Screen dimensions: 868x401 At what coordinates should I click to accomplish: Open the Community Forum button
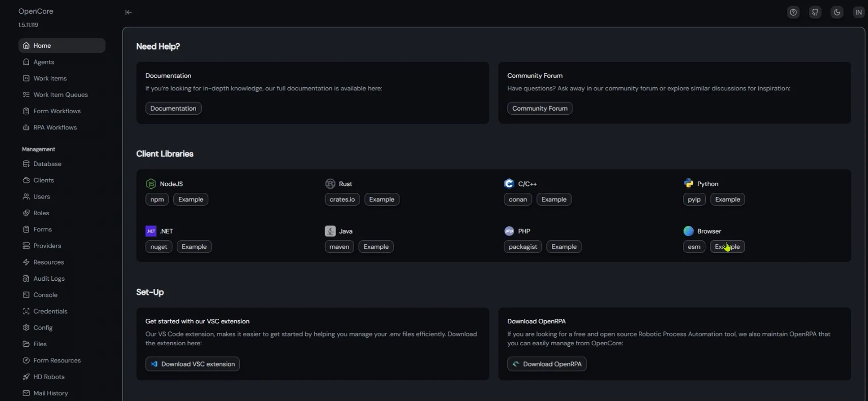(540, 109)
